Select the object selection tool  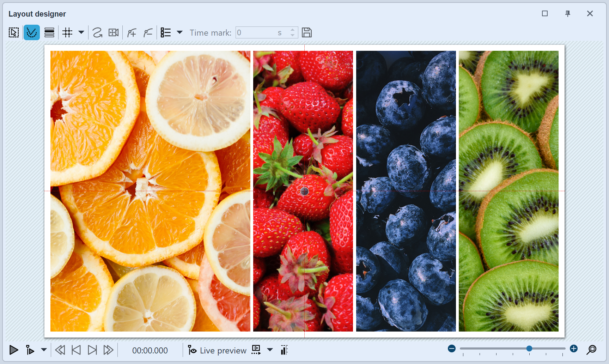(13, 32)
